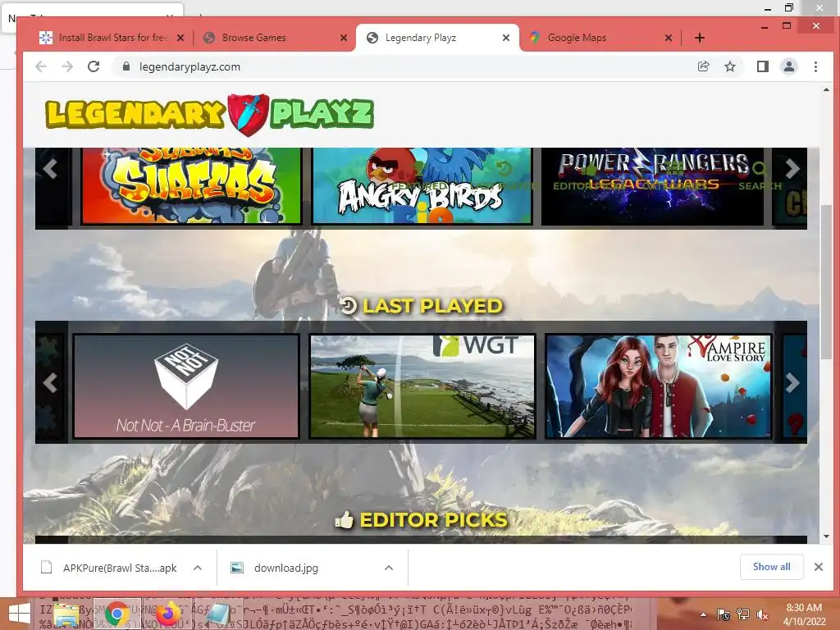Viewport: 840px width, 630px height.
Task: Click the clock icon beside Last Played
Action: click(348, 305)
